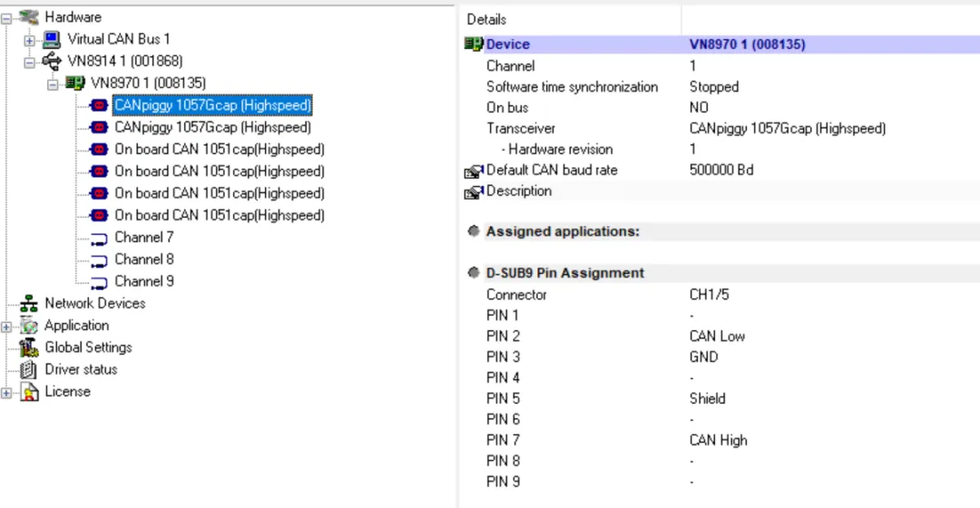980x508 pixels.
Task: Click the bullet next to Assigned applications
Action: (474, 231)
